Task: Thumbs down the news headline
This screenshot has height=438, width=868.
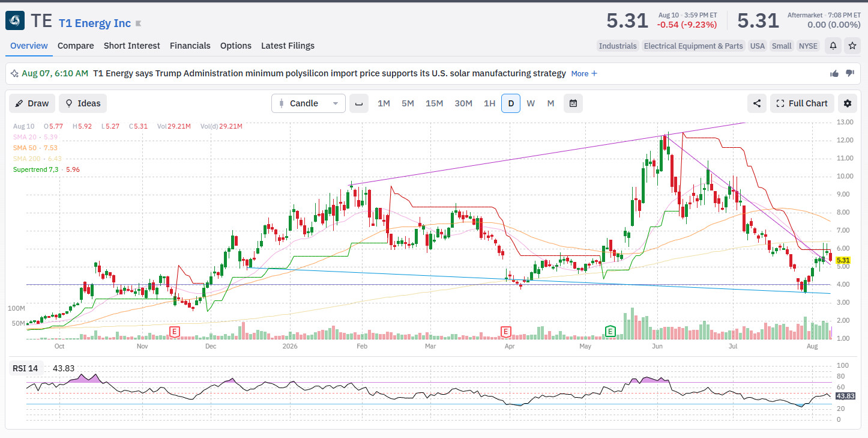Action: pos(850,73)
